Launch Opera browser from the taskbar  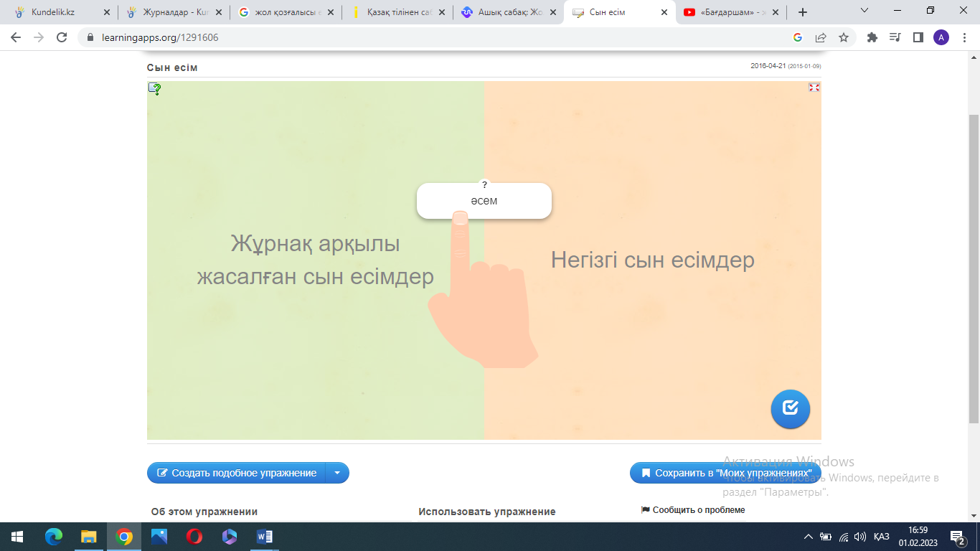pyautogui.click(x=194, y=536)
